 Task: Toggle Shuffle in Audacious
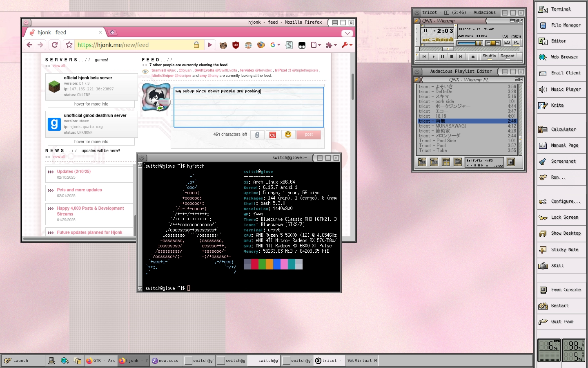489,56
